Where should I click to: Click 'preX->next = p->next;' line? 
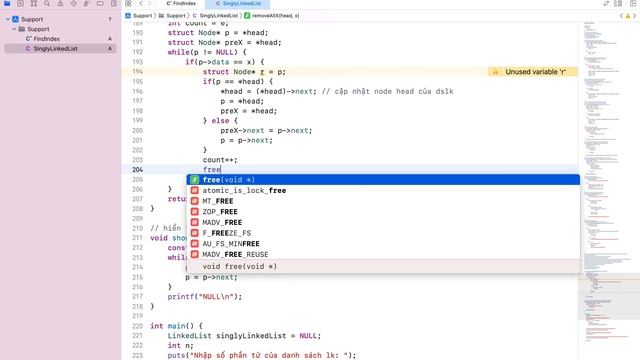tap(266, 131)
